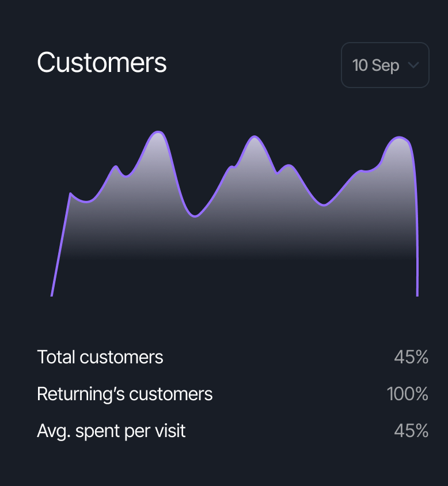
Task: Click the Avg. spent per visit label
Action: [x=111, y=431]
